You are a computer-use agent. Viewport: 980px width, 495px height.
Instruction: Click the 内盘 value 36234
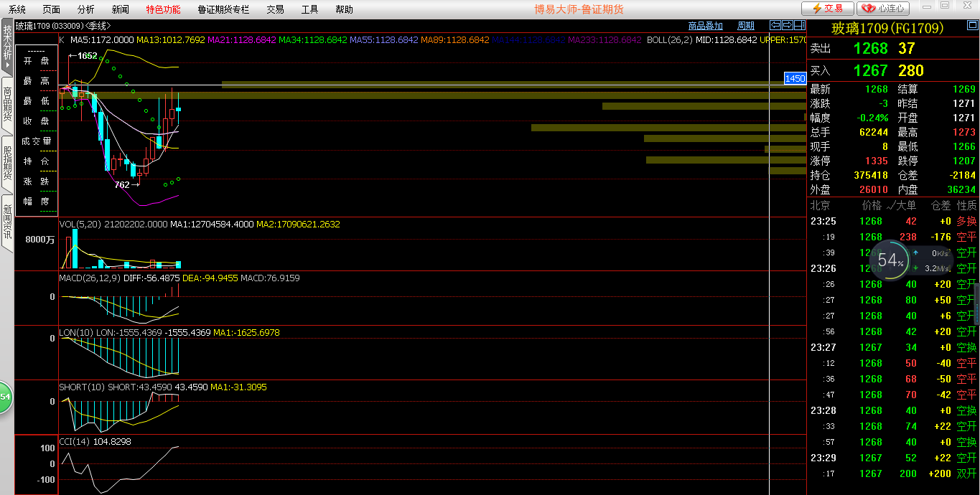click(x=961, y=189)
